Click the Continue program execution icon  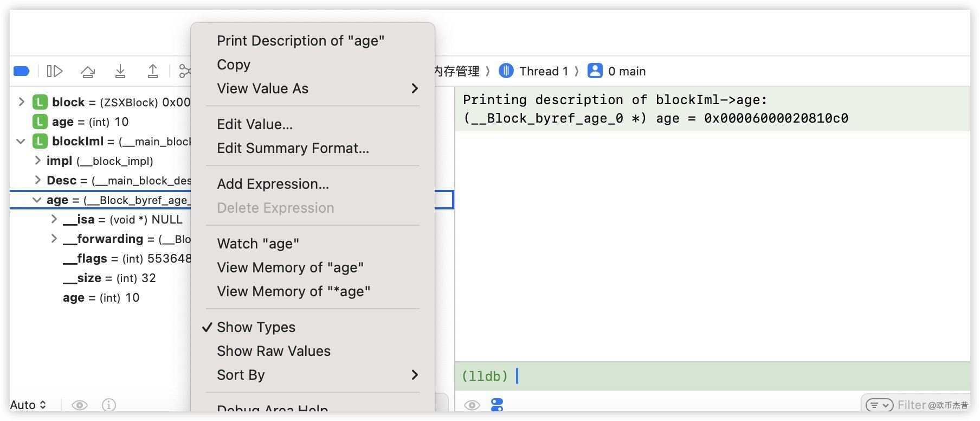[55, 71]
